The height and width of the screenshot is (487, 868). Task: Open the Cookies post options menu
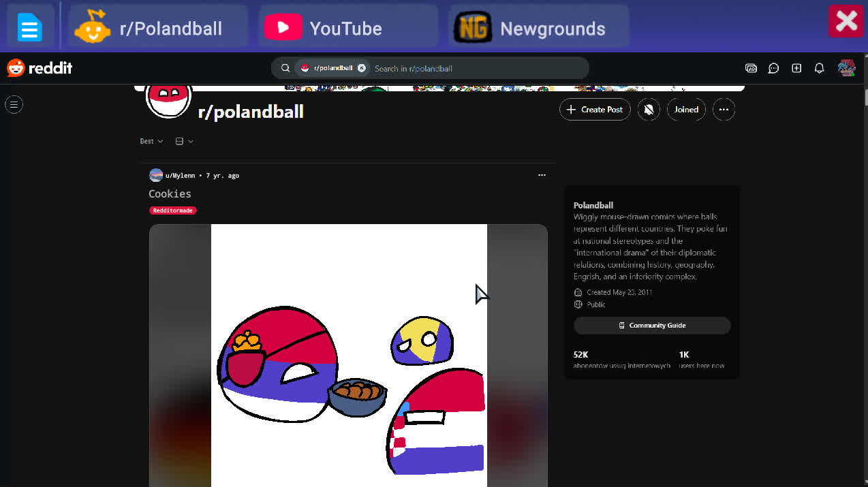click(x=542, y=176)
